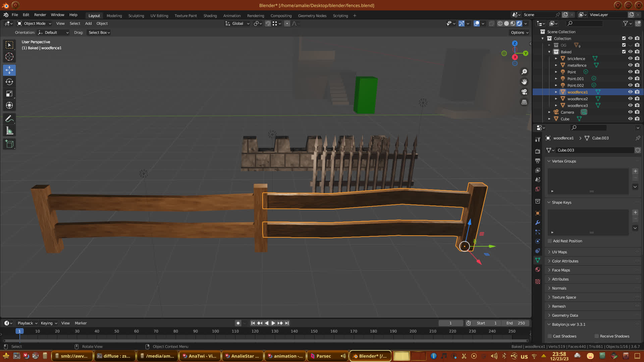Image resolution: width=644 pixels, height=362 pixels.
Task: Select the Scale tool in toolbar
Action: click(x=9, y=94)
